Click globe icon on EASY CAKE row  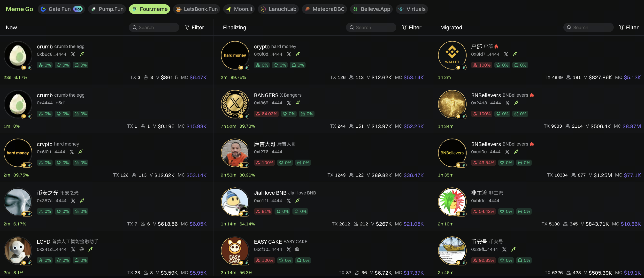coord(297,249)
